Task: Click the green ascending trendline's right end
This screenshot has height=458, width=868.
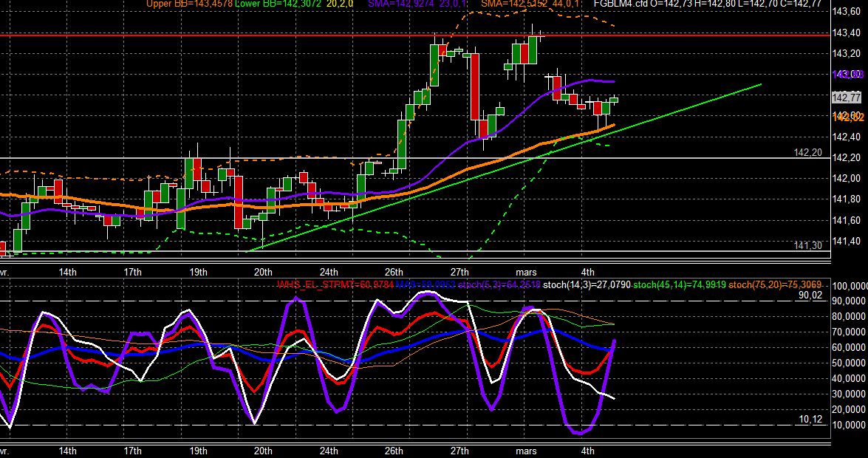Action: tap(761, 85)
